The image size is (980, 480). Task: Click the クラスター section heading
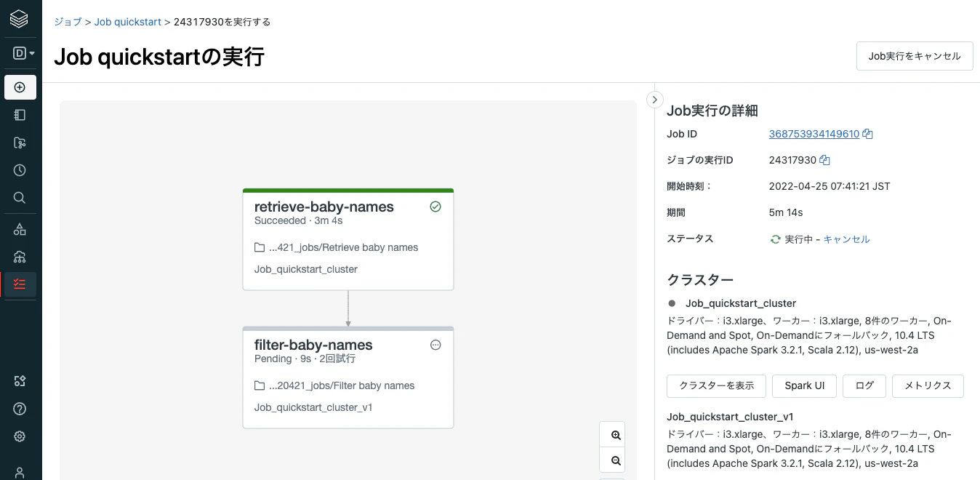[x=700, y=280]
